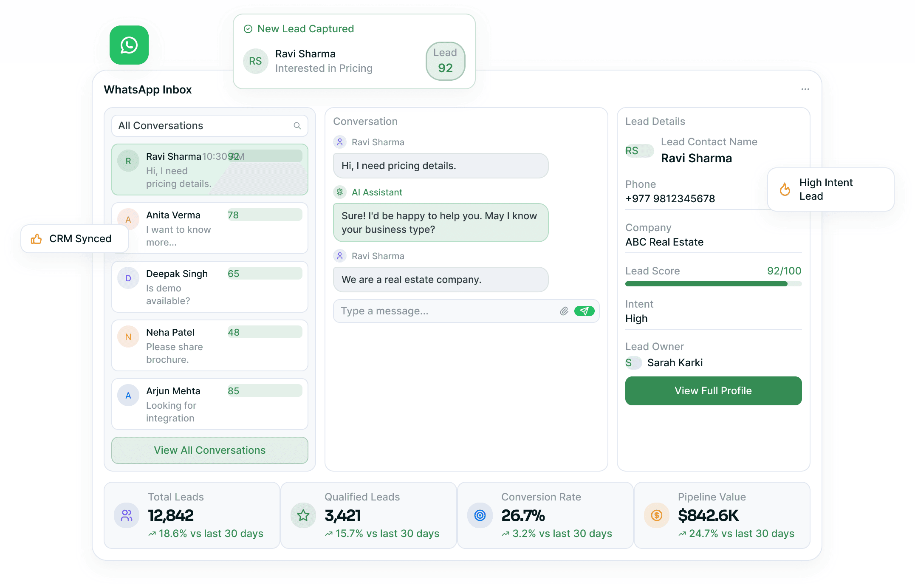Viewport: 915px width, 588px height.
Task: Click the 'We are a real estate company.' message
Action: [441, 280]
